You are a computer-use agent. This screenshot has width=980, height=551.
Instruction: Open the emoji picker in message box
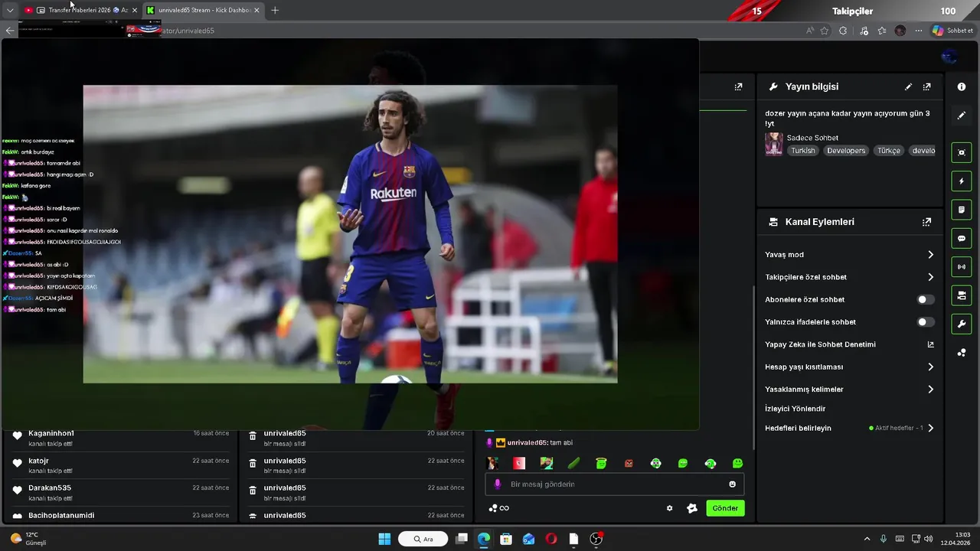point(733,484)
